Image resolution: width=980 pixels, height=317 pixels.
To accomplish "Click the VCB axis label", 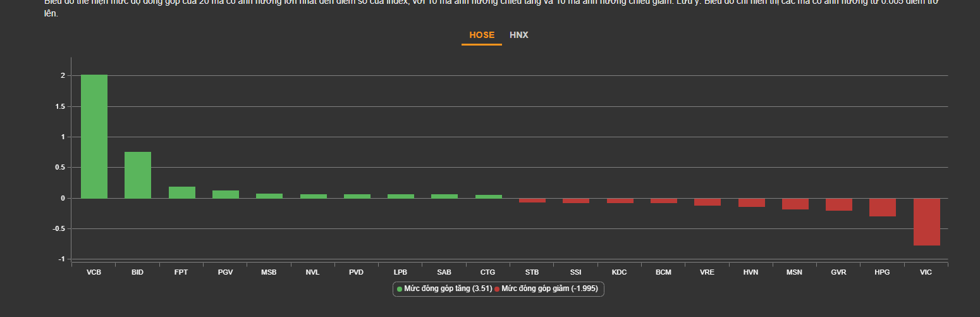I will pyautogui.click(x=94, y=272).
